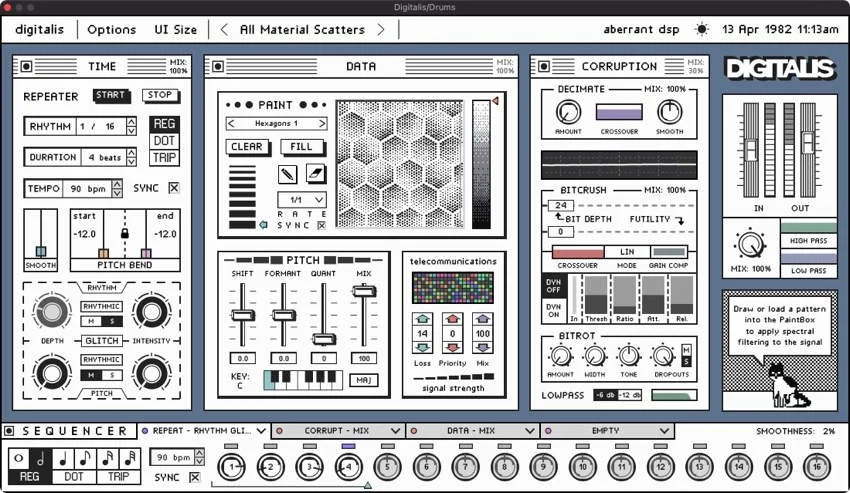Click the CLEAR button in Paint

(247, 146)
